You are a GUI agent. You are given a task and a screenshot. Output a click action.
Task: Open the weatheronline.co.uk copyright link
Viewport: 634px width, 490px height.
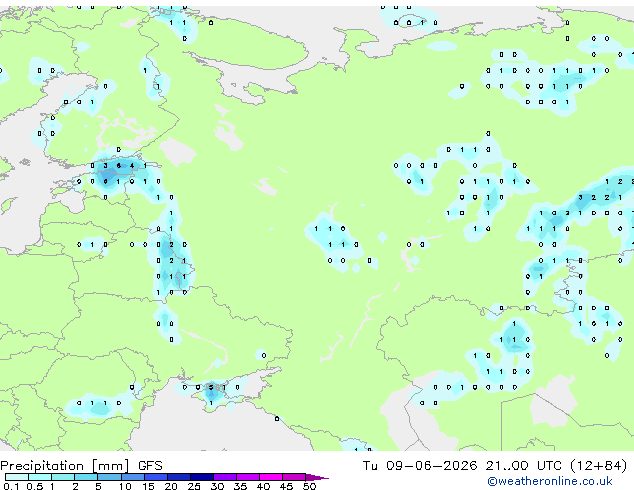[x=550, y=481]
